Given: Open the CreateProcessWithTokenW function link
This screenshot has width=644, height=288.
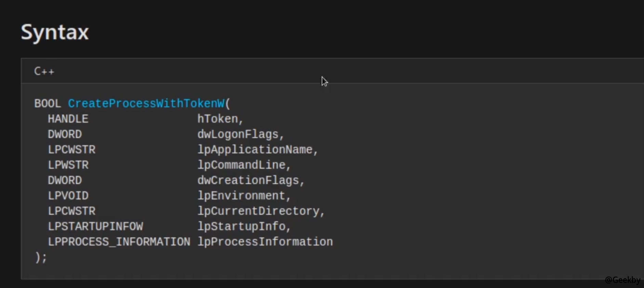Looking at the screenshot, I should tap(146, 103).
